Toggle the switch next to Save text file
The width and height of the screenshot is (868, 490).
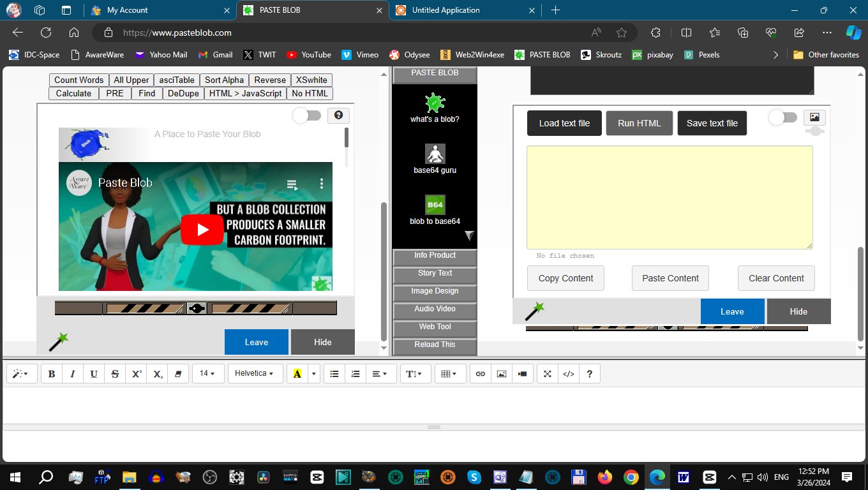(x=783, y=117)
